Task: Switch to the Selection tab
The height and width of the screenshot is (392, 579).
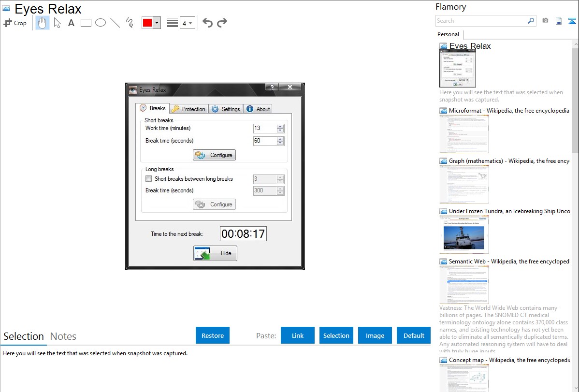Action: (24, 336)
